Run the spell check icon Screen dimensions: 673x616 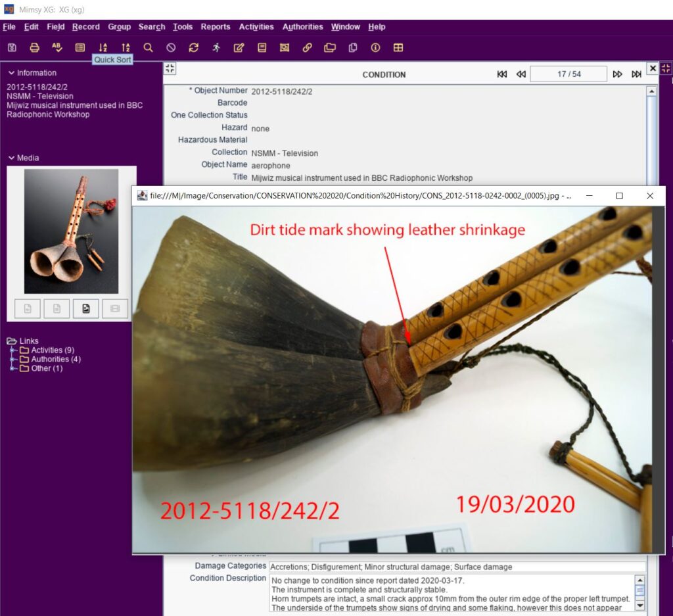point(57,47)
